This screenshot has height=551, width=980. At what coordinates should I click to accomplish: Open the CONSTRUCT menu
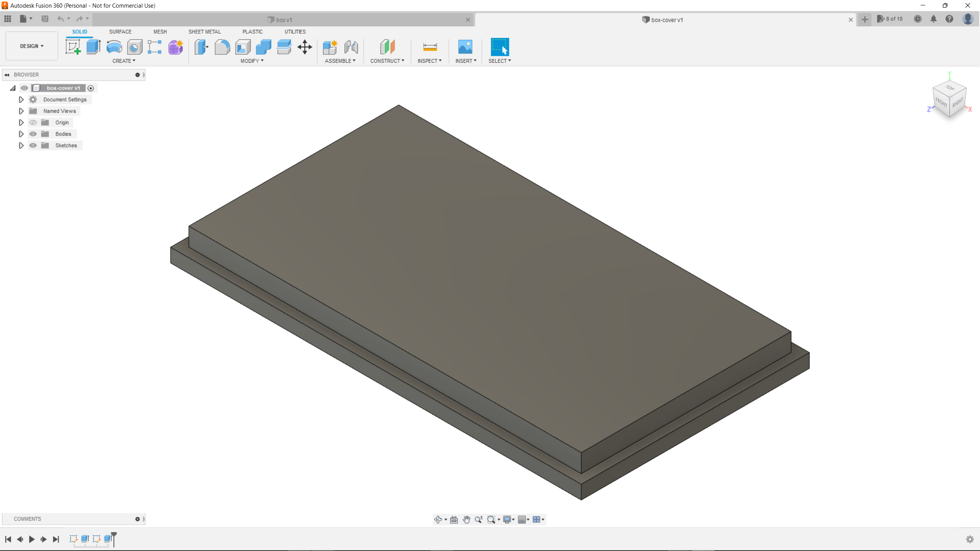(387, 61)
